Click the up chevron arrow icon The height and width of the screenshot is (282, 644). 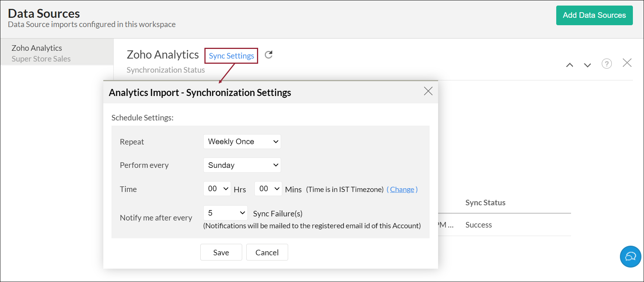(570, 65)
